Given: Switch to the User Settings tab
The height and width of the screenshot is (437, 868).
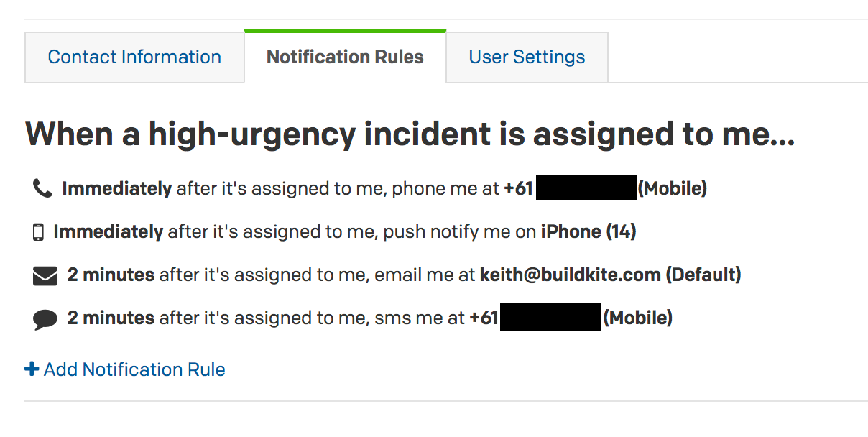Looking at the screenshot, I should 527,57.
